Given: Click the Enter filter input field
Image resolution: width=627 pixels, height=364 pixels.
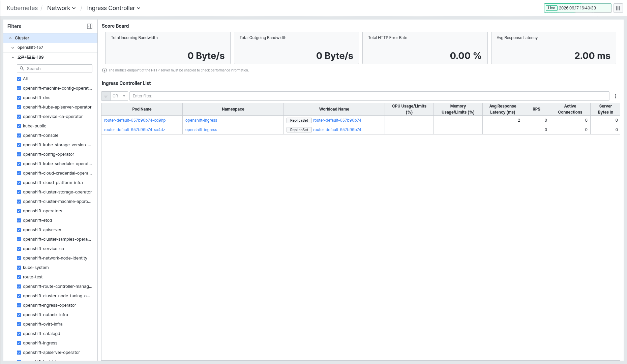Looking at the screenshot, I should click(x=369, y=96).
